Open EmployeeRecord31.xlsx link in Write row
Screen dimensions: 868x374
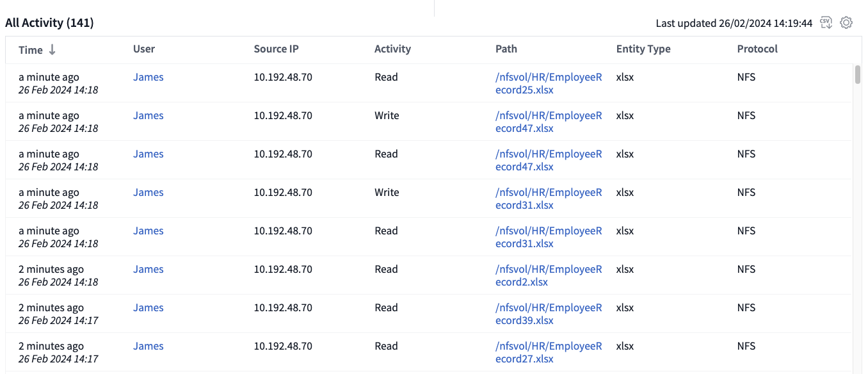click(549, 199)
